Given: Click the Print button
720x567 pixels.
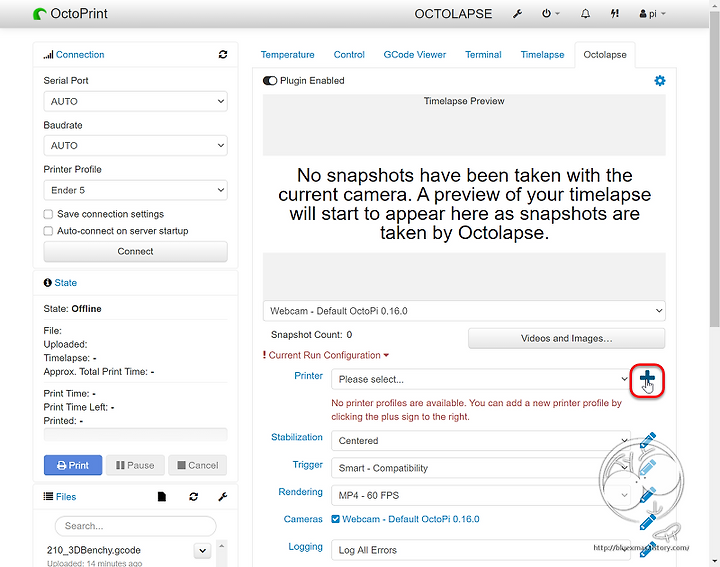Looking at the screenshot, I should pos(73,465).
